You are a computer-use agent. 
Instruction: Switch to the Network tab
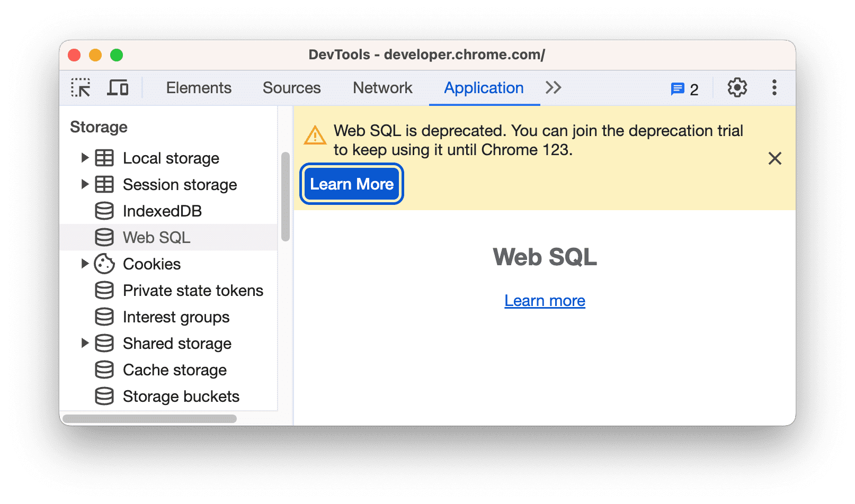pos(382,88)
